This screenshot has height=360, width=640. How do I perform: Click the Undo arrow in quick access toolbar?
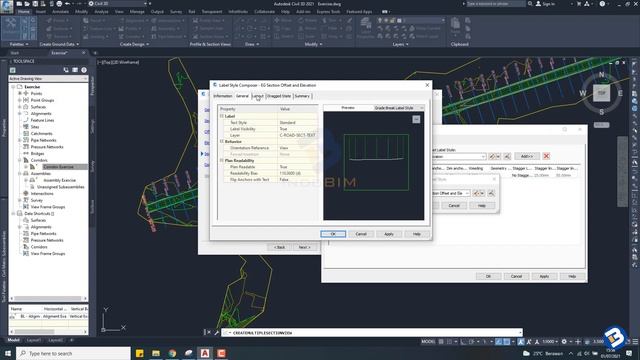(x=67, y=4)
